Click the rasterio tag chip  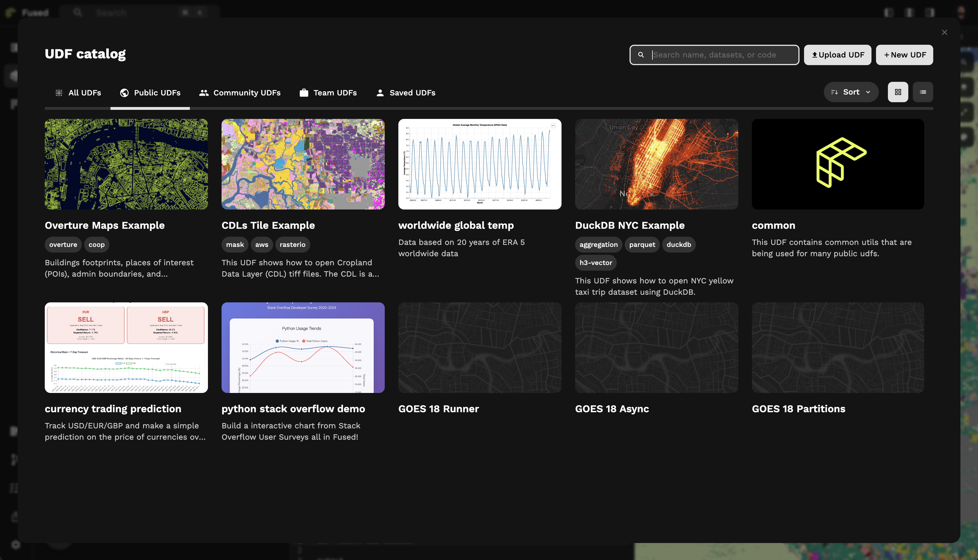tap(292, 245)
